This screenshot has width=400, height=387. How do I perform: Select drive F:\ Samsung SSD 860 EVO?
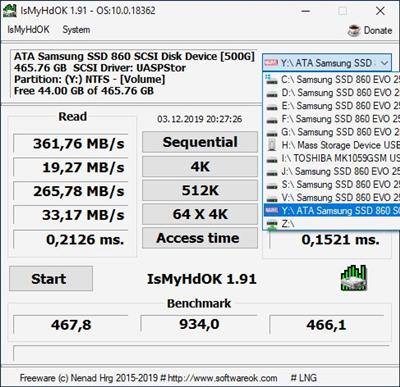click(332, 119)
